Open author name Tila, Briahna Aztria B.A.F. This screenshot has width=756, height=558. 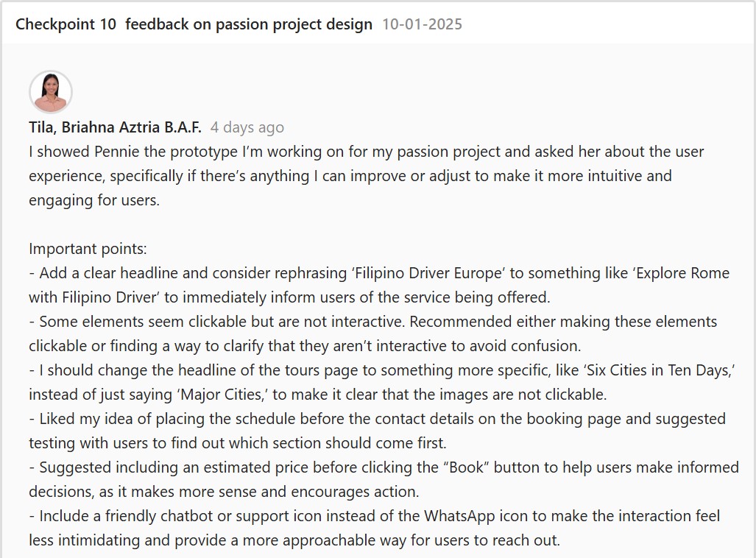115,127
